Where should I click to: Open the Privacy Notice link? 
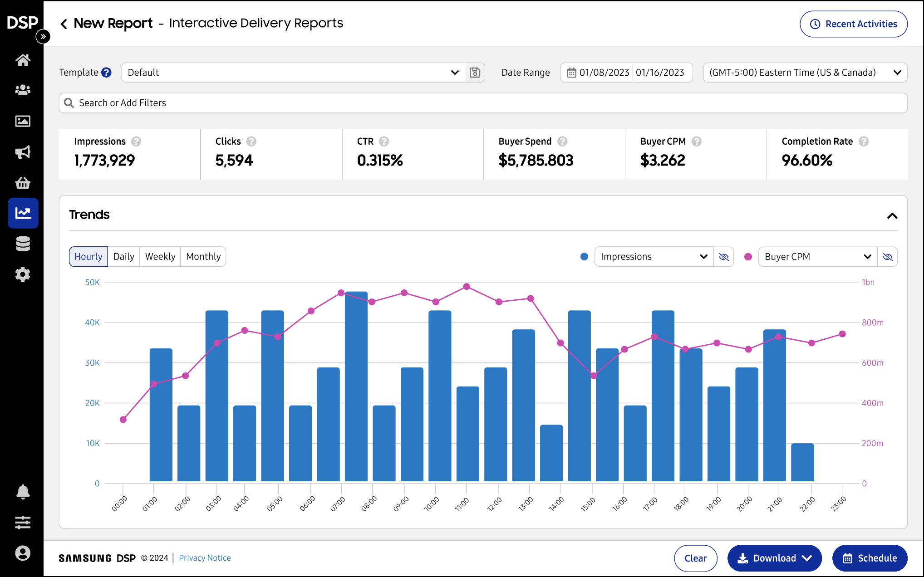click(x=205, y=558)
